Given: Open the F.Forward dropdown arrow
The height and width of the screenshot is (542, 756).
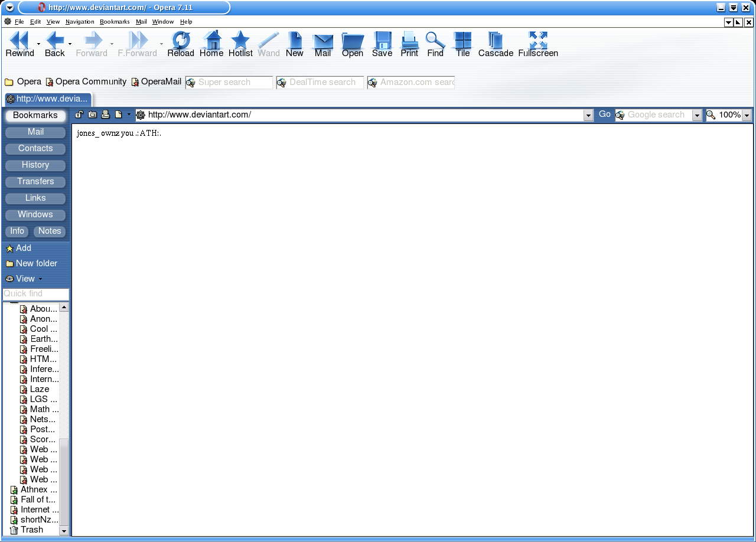Looking at the screenshot, I should 161,44.
